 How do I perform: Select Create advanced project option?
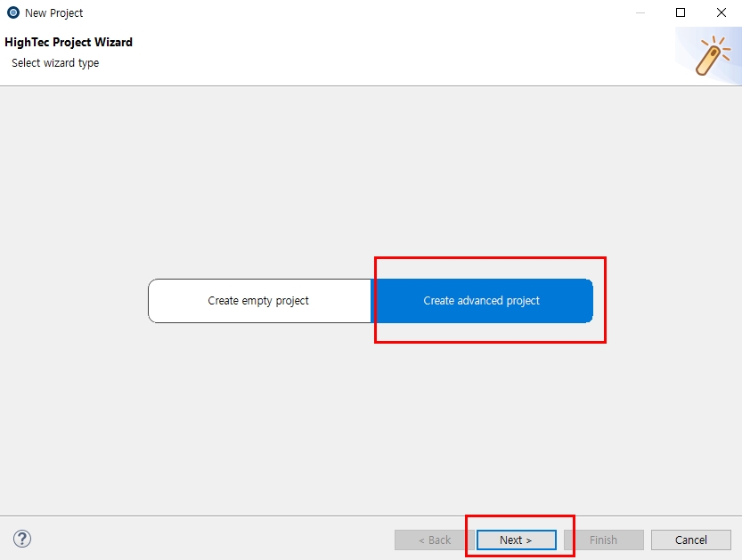(x=482, y=301)
